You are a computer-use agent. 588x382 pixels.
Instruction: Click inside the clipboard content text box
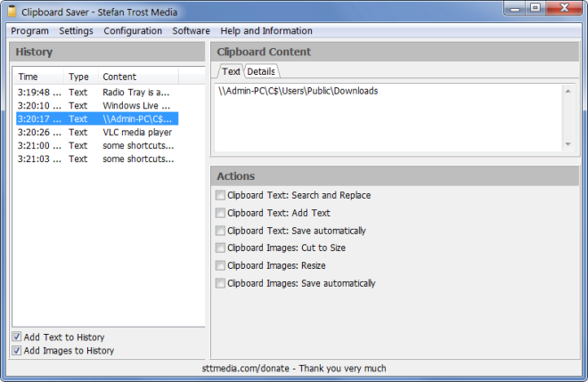(388, 118)
